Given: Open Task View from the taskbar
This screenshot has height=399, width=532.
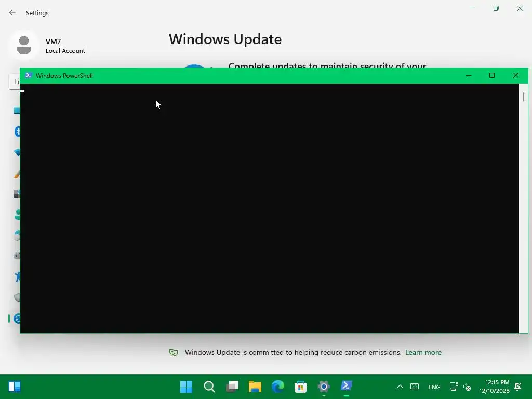Looking at the screenshot, I should pos(232,387).
